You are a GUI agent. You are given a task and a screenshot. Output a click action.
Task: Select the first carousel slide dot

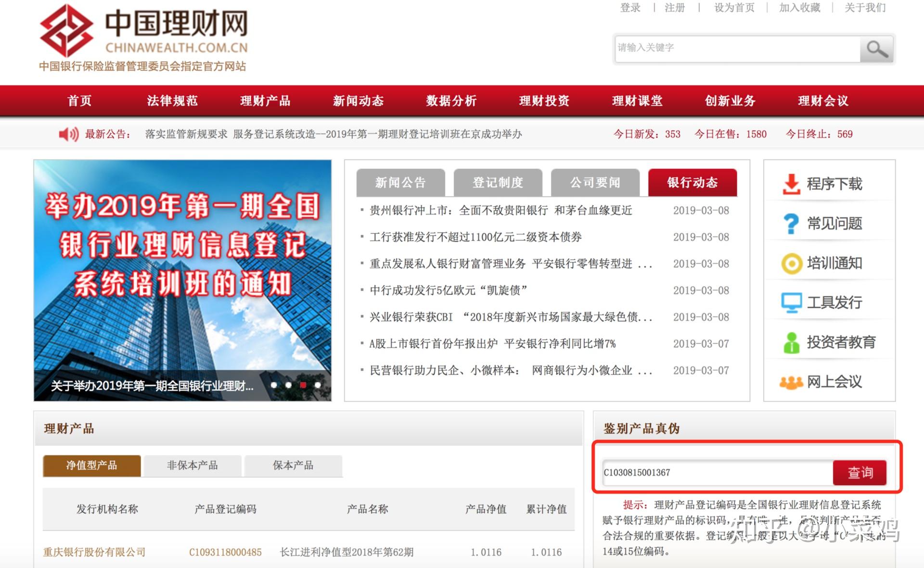click(x=274, y=385)
